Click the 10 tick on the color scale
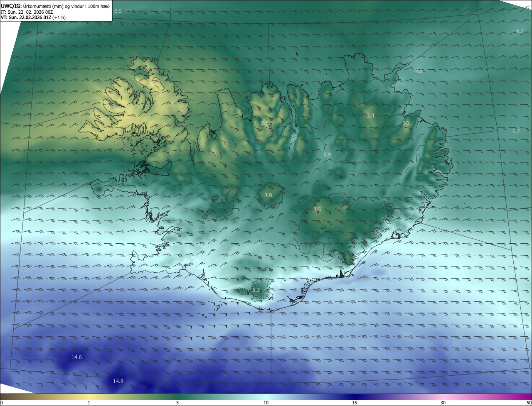532x406 pixels. pyautogui.click(x=266, y=403)
